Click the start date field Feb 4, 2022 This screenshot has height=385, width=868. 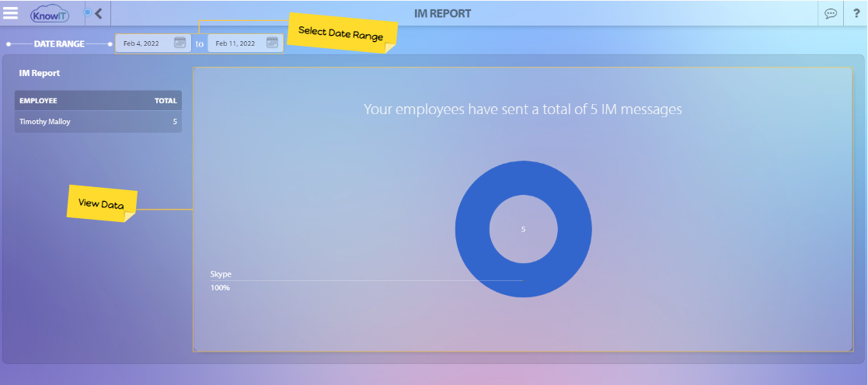153,43
